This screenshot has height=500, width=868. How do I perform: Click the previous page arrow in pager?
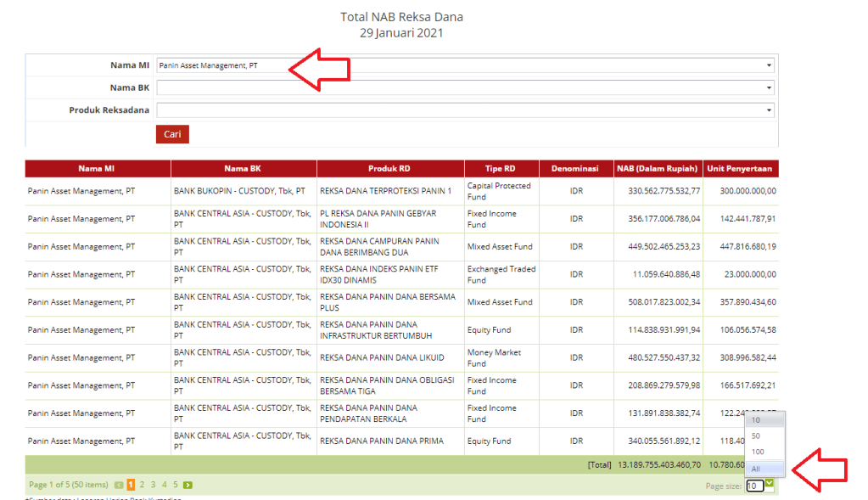(x=119, y=486)
